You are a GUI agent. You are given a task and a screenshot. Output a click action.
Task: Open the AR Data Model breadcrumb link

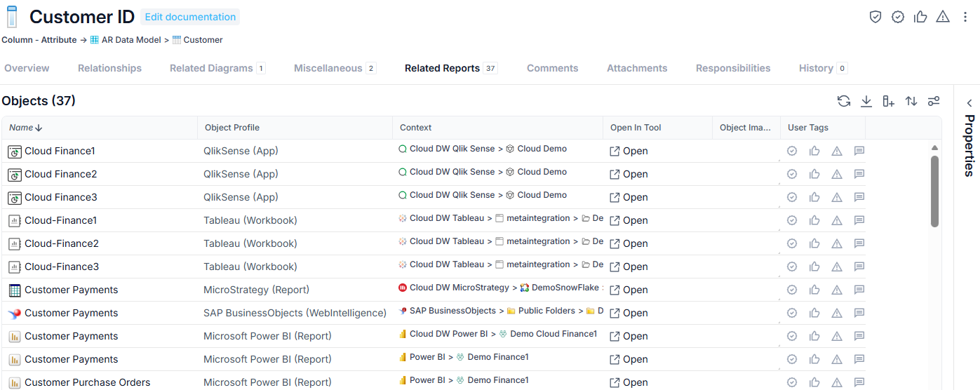tap(131, 40)
